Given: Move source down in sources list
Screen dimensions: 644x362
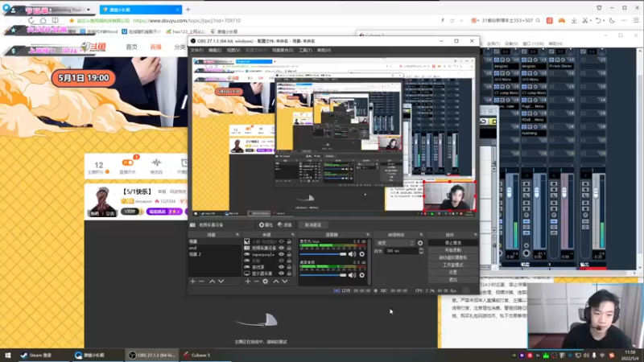Looking at the screenshot, I should click(285, 281).
